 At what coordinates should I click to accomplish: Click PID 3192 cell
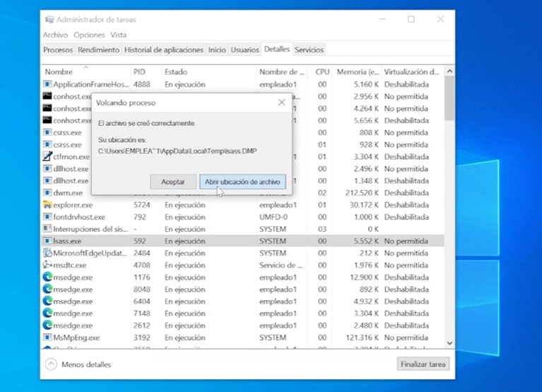[x=142, y=338]
